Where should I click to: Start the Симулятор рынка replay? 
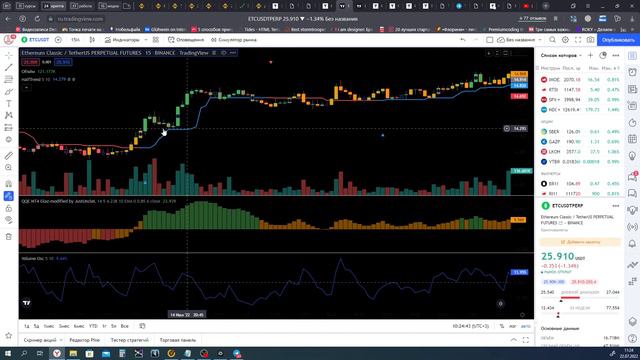tap(233, 40)
